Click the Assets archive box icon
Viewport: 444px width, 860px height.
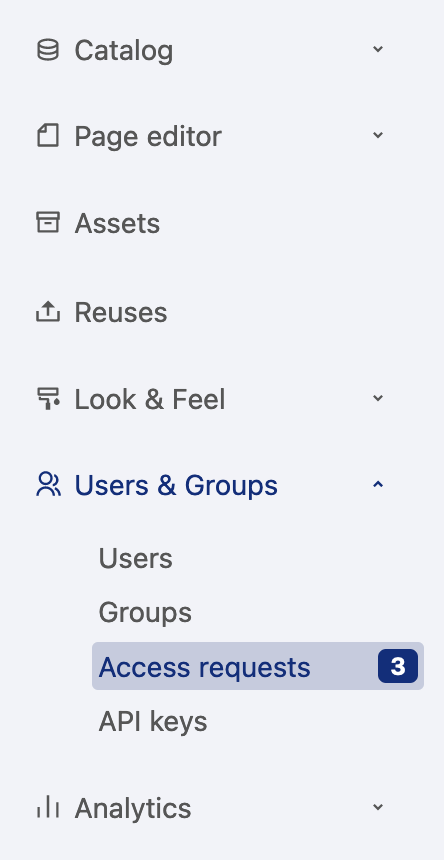click(x=48, y=223)
